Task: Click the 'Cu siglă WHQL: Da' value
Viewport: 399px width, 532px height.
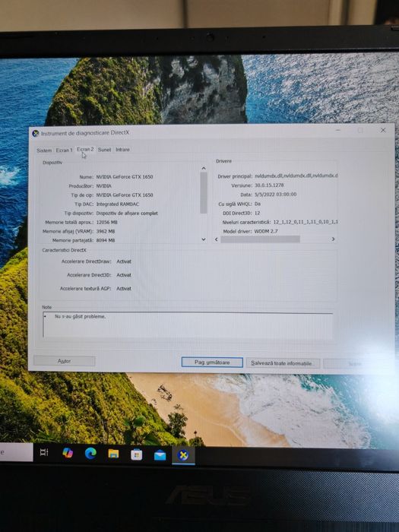Action: pos(258,204)
